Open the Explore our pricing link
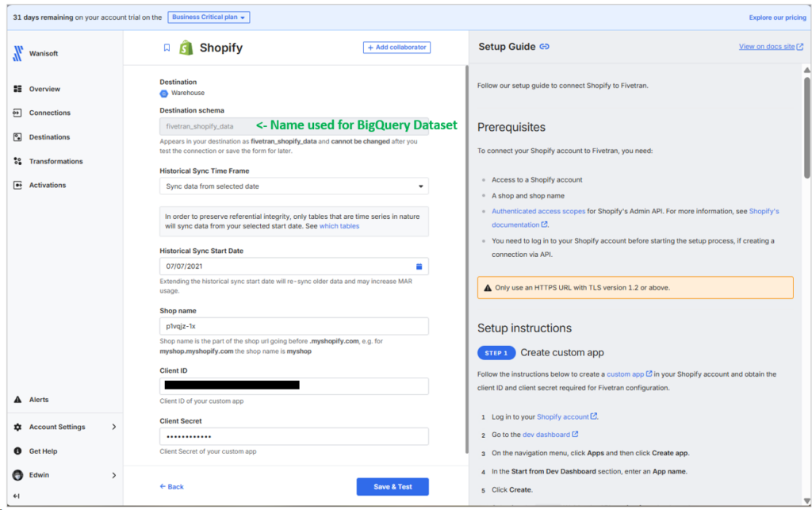 coord(777,17)
